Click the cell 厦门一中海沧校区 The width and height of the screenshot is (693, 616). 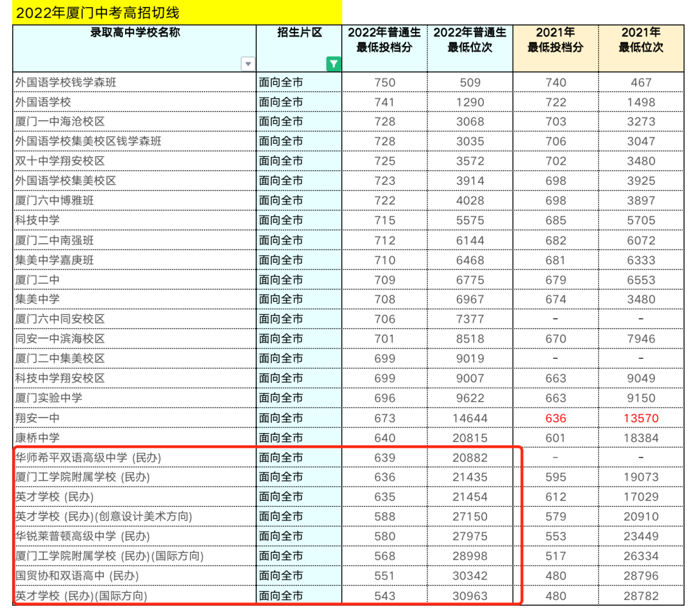pyautogui.click(x=135, y=121)
